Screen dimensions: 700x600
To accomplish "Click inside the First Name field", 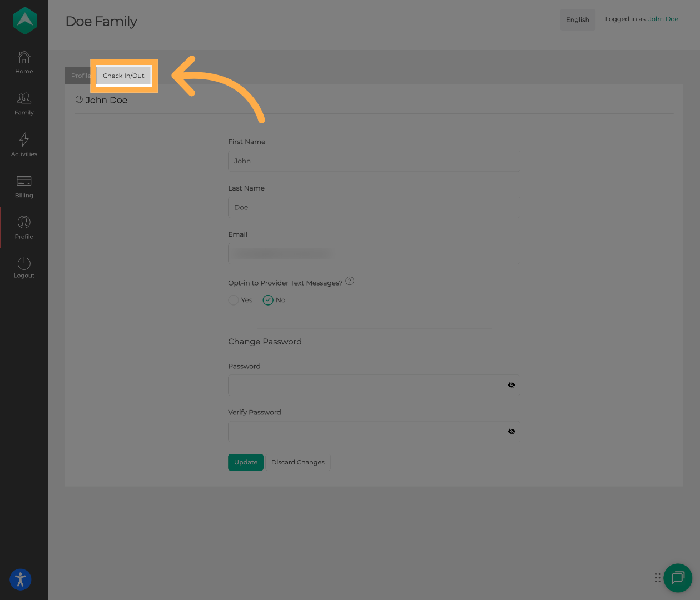I will click(x=374, y=161).
